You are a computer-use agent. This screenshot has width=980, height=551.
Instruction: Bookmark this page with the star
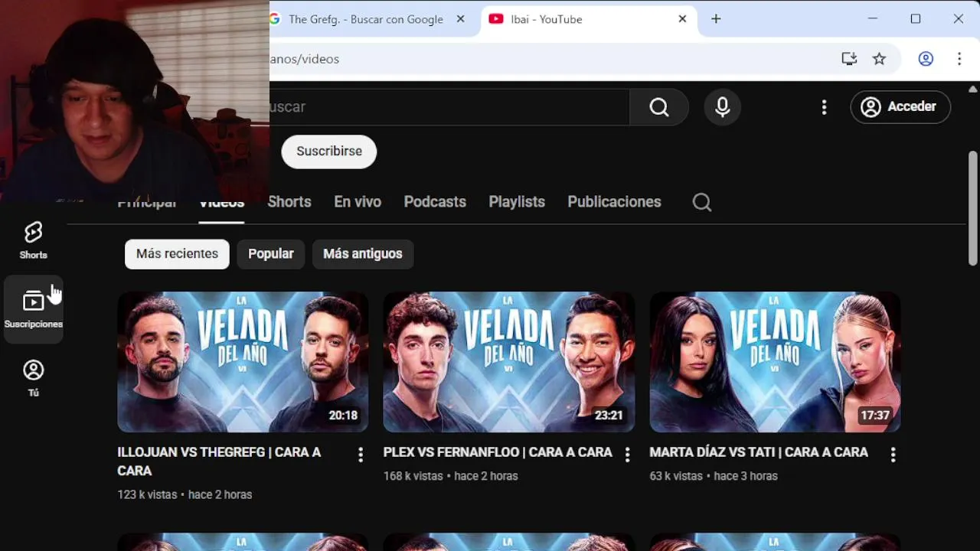pos(879,59)
